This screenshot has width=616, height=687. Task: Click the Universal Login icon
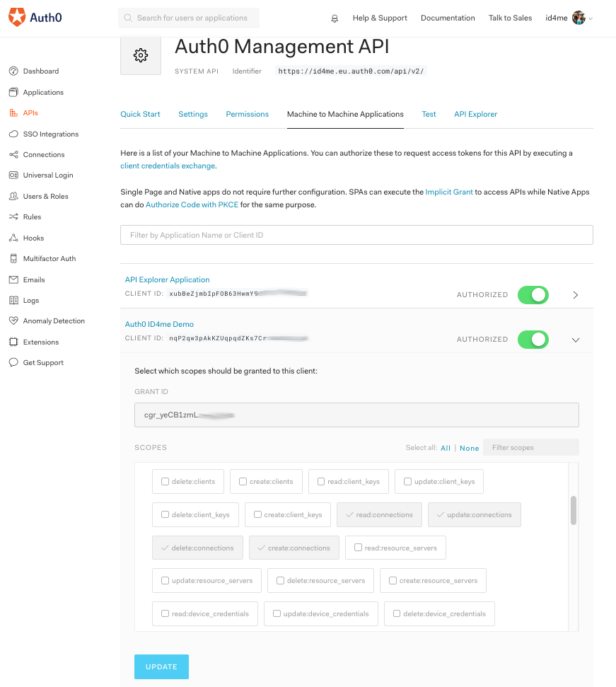pyautogui.click(x=13, y=175)
